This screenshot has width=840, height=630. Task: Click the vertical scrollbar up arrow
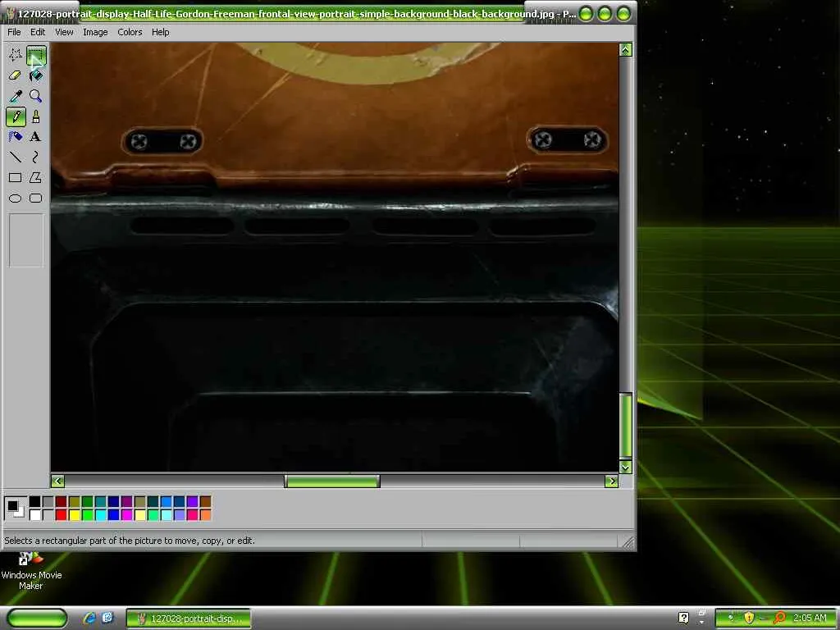click(625, 50)
